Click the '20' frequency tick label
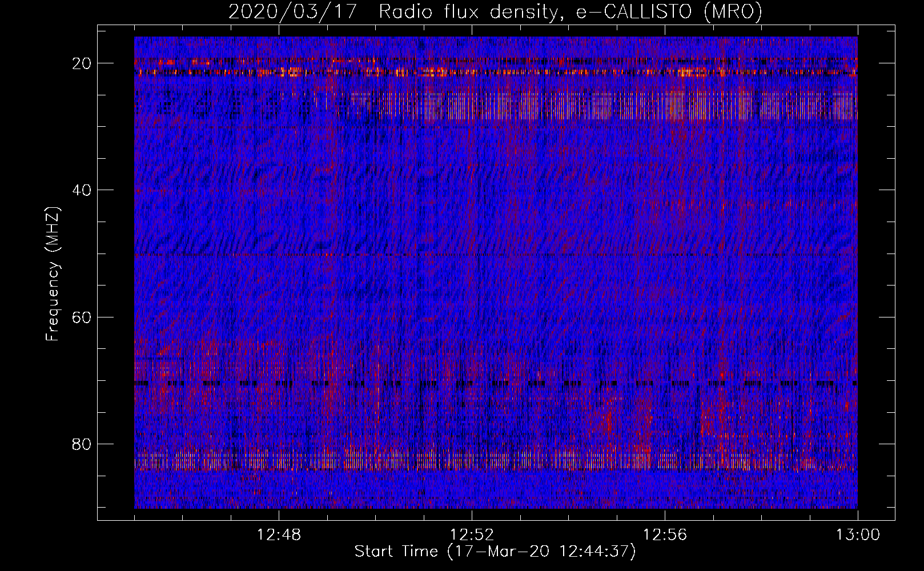The width and height of the screenshot is (924, 571). pyautogui.click(x=82, y=63)
